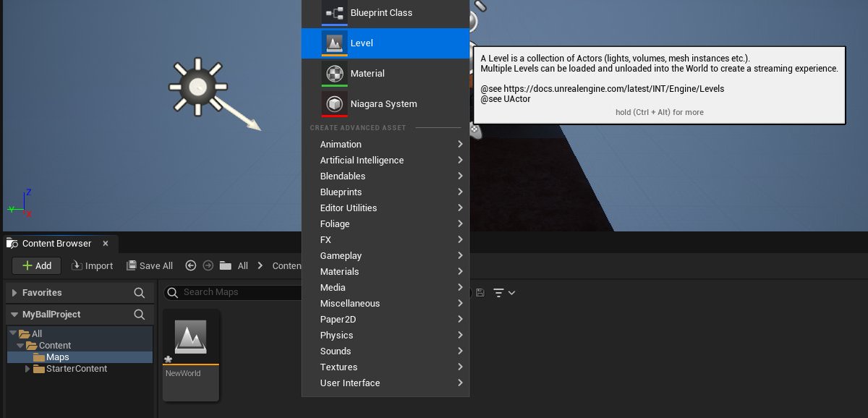The height and width of the screenshot is (418, 868).
Task: Open the Blueprints submenu
Action: [x=386, y=192]
